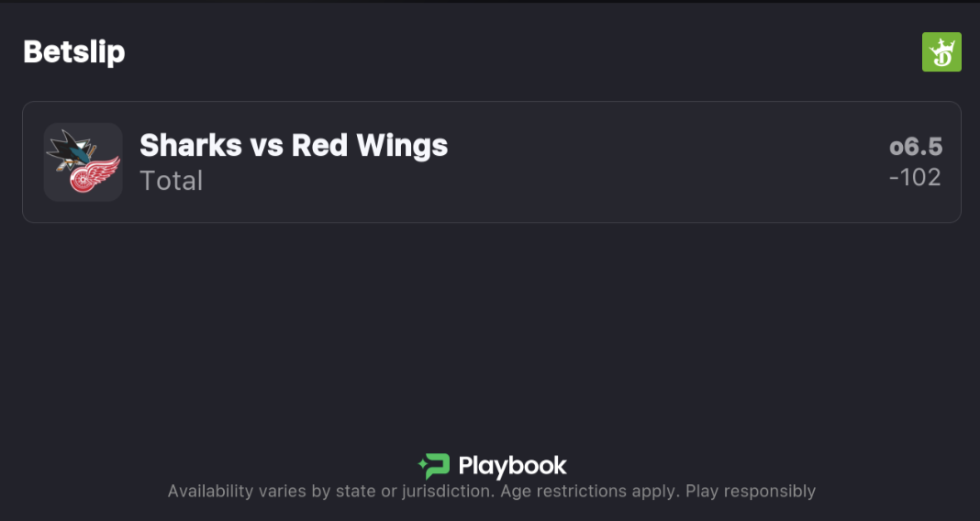This screenshot has width=980, height=521.
Task: Select the o6.5 over line
Action: click(915, 147)
